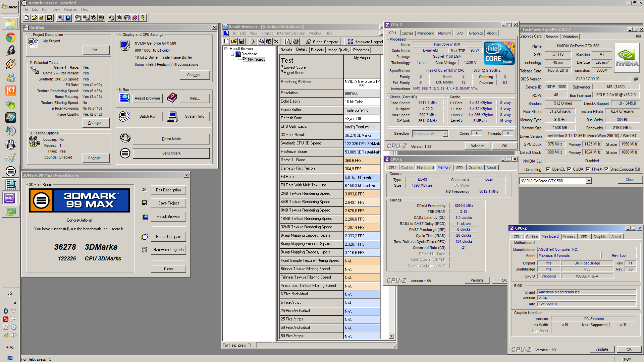Click the System Info button

(x=195, y=116)
